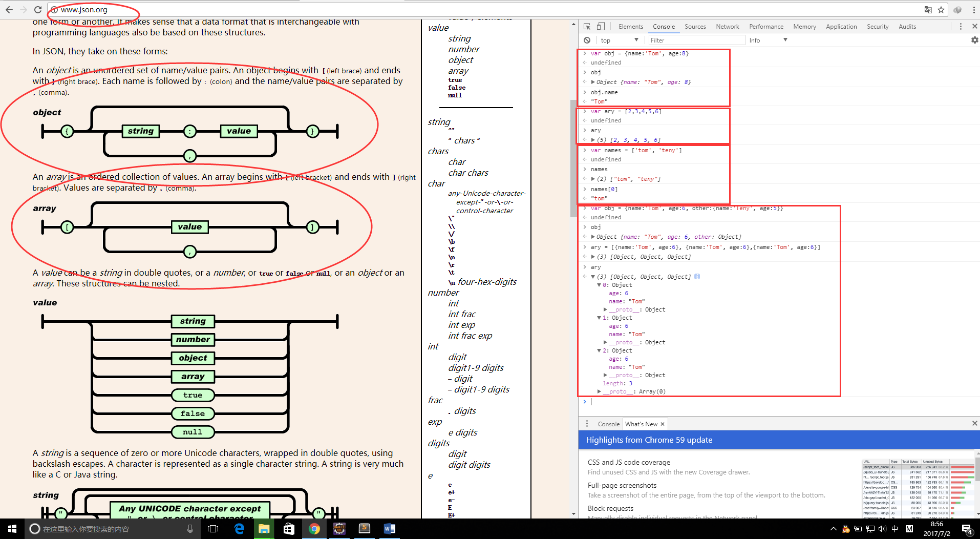Viewport: 980px width, 539px height.
Task: Open the console settings gear
Action: pos(974,40)
